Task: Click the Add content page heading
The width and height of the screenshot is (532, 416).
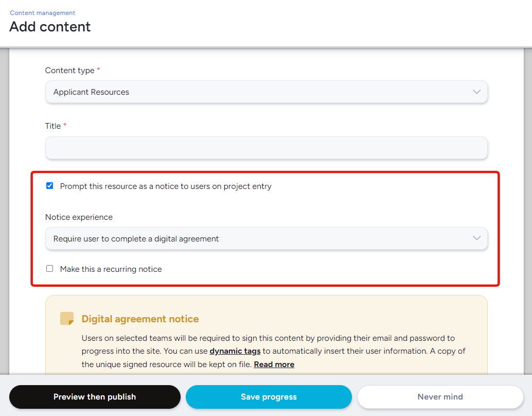Action: point(50,27)
